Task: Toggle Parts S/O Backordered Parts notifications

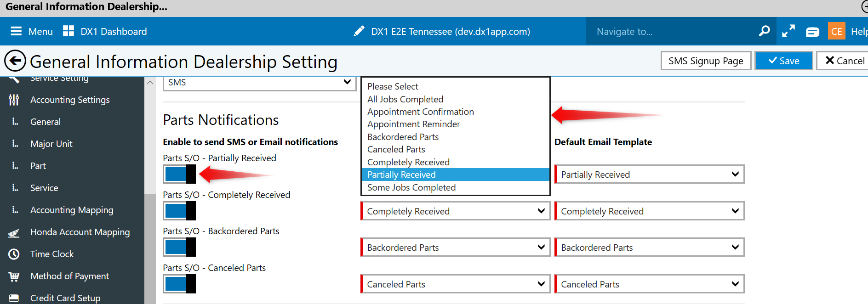Action: point(180,247)
